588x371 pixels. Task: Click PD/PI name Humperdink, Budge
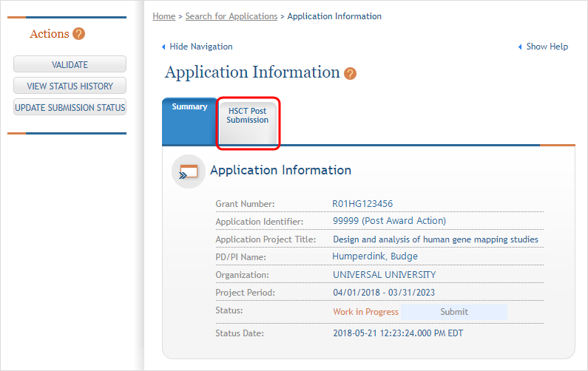pyautogui.click(x=375, y=256)
